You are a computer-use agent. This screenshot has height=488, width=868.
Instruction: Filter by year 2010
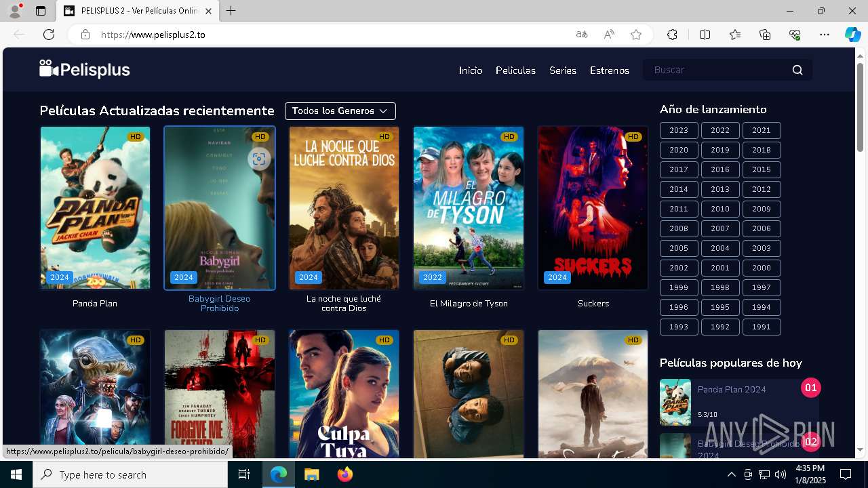(x=720, y=209)
